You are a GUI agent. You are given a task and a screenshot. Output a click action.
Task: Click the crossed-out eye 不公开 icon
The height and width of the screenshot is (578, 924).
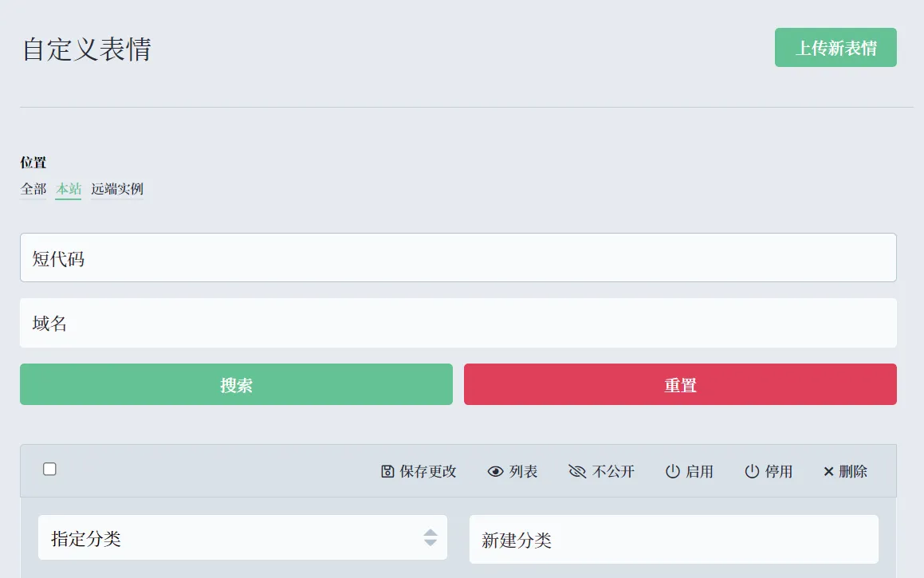(577, 471)
